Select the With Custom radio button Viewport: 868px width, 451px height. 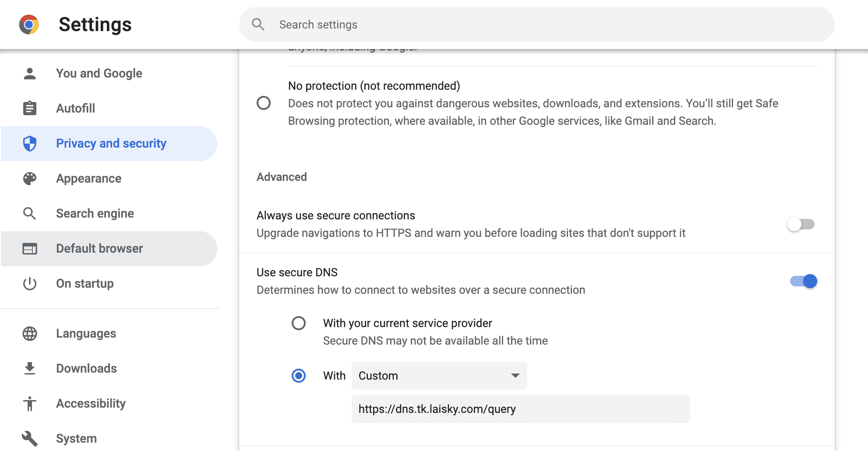[x=299, y=376]
